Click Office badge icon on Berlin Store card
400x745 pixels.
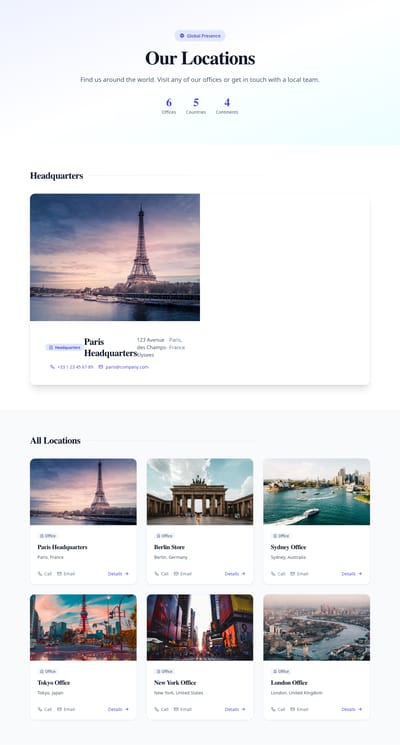pos(159,536)
